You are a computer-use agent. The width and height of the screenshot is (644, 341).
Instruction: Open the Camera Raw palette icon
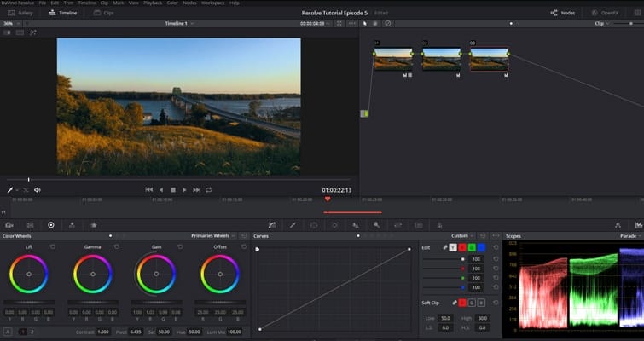(x=9, y=225)
